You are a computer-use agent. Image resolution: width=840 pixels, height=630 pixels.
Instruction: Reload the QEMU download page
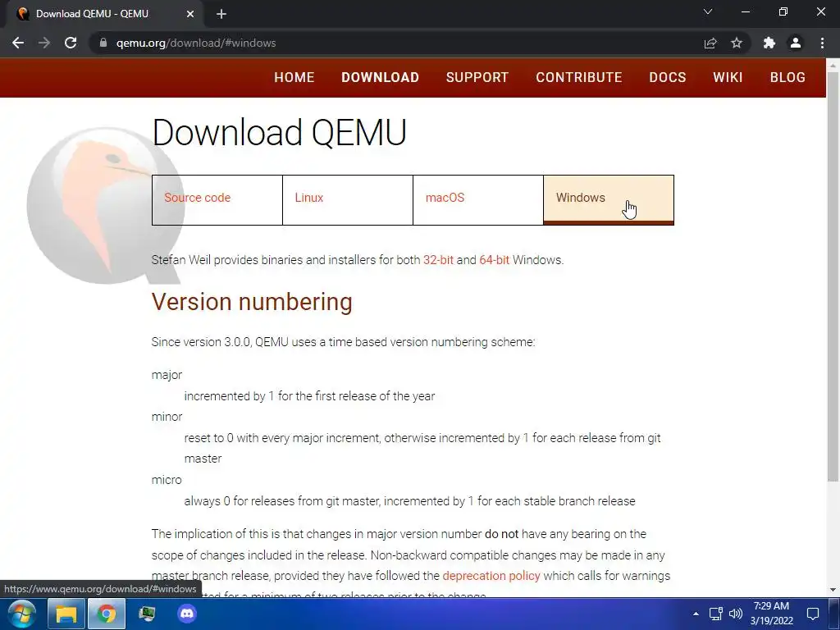pos(71,43)
